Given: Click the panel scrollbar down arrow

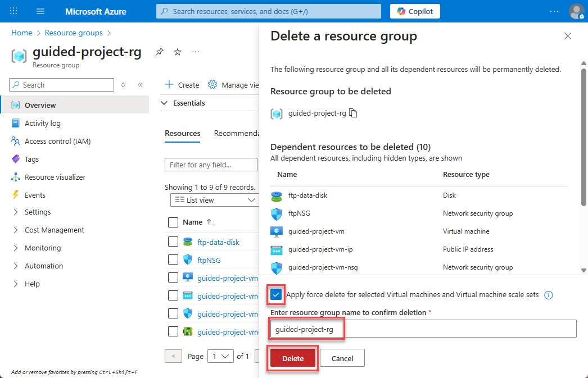Looking at the screenshot, I should coord(584,270).
